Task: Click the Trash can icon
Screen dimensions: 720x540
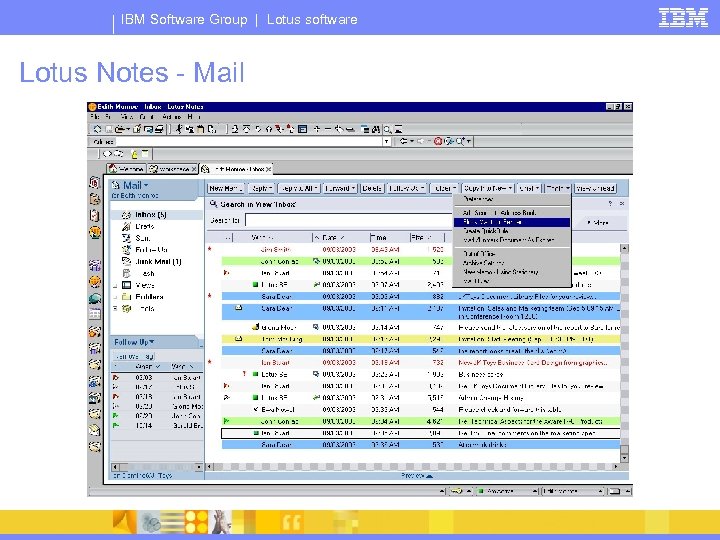Action: [126, 273]
